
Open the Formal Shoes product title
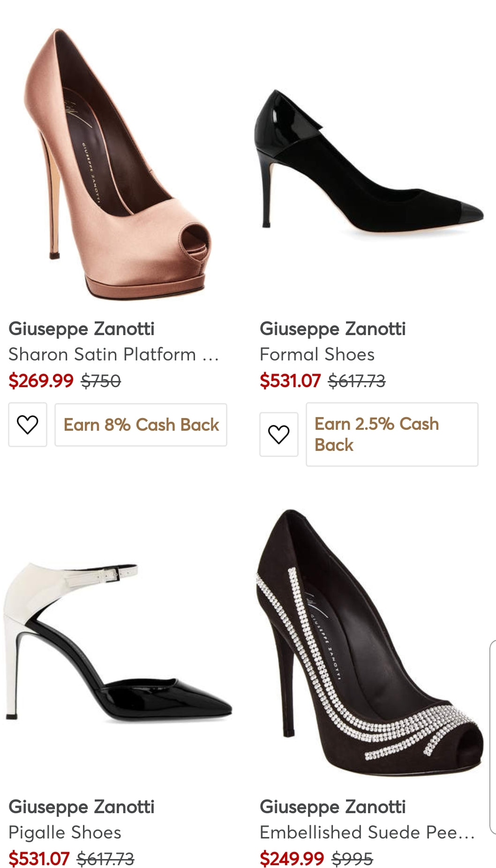coord(317,354)
